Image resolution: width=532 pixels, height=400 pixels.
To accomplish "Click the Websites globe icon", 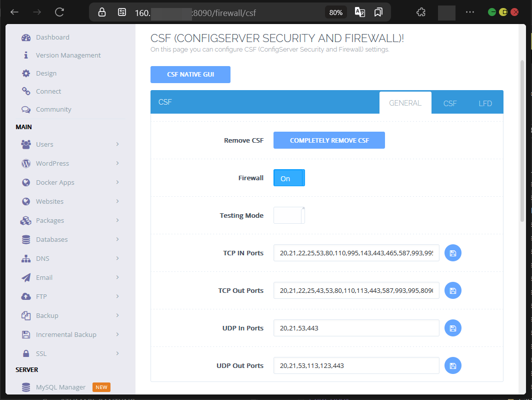I will point(26,202).
